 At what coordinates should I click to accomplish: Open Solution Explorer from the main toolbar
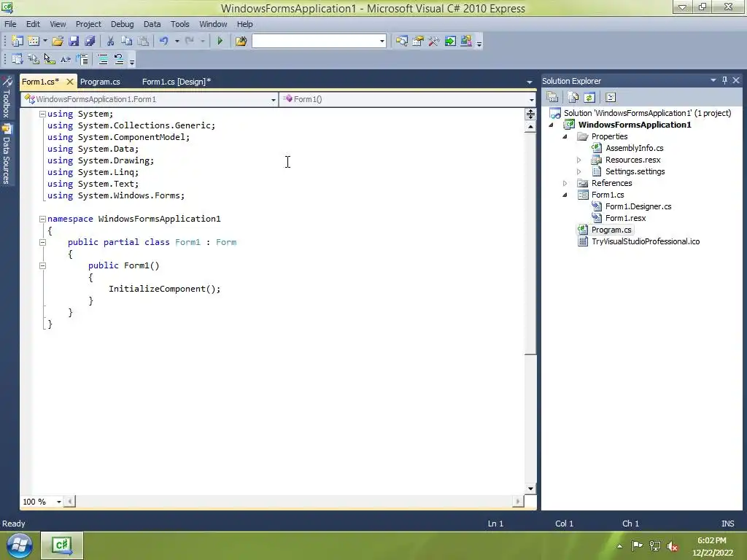coord(402,42)
